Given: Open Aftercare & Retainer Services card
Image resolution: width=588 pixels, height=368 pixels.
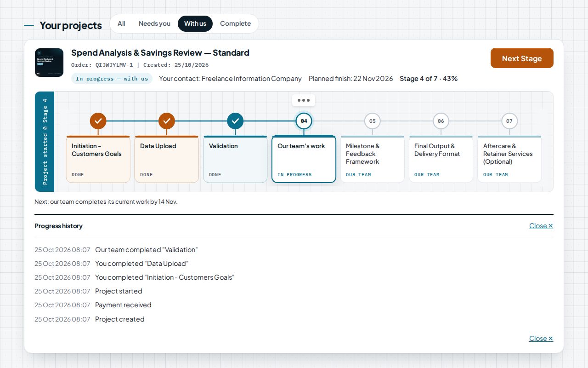Looking at the screenshot, I should coord(509,159).
